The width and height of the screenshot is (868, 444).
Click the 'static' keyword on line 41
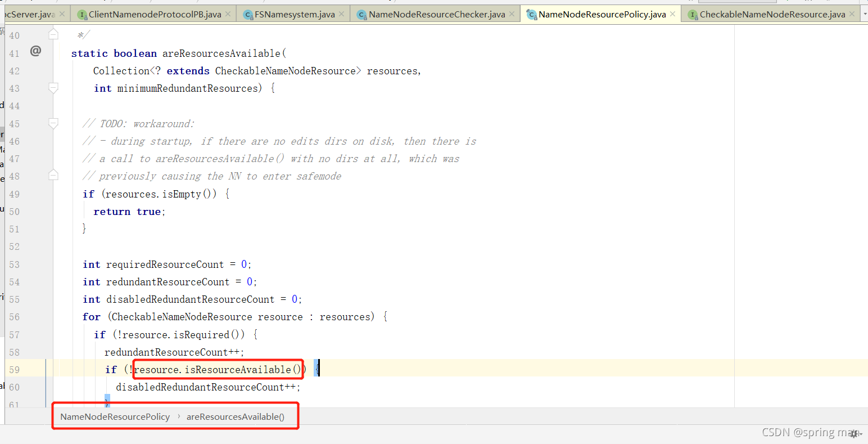pos(89,53)
